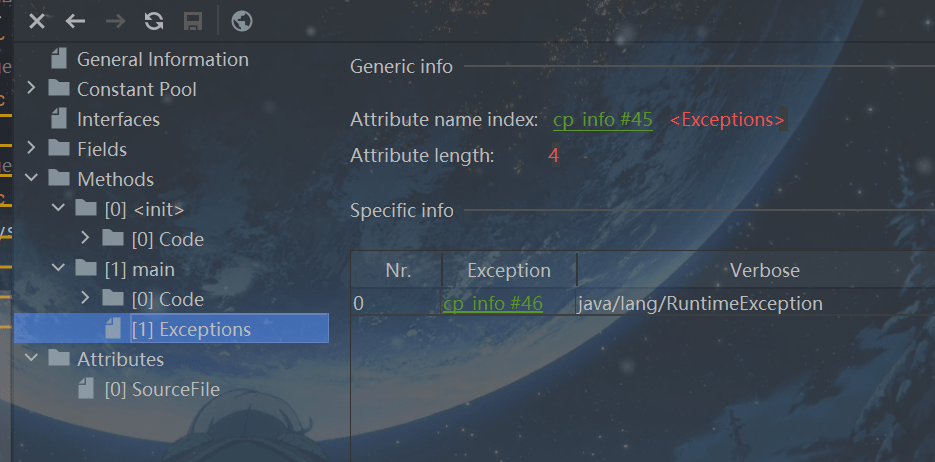
Task: Select the [1] Exceptions tree item
Action: [190, 329]
